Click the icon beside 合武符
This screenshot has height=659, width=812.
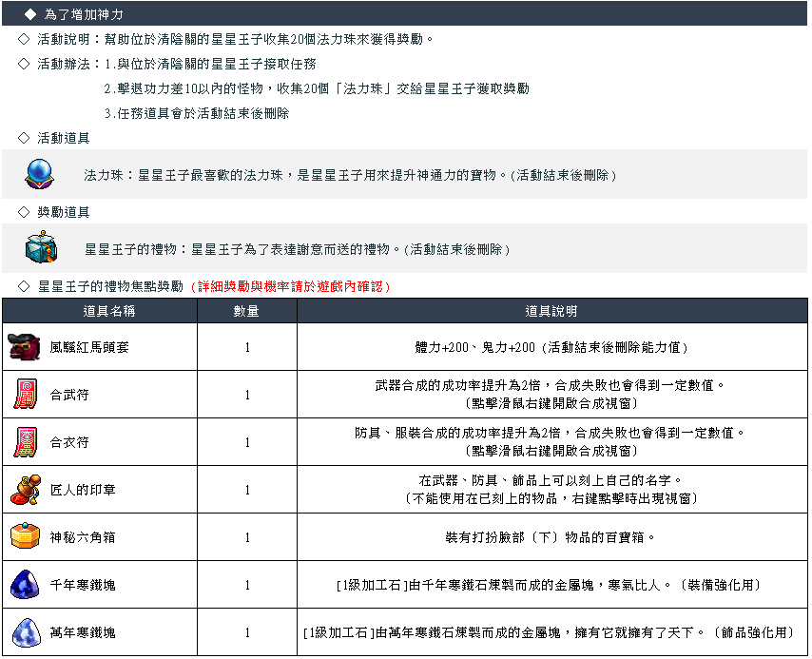coord(24,395)
